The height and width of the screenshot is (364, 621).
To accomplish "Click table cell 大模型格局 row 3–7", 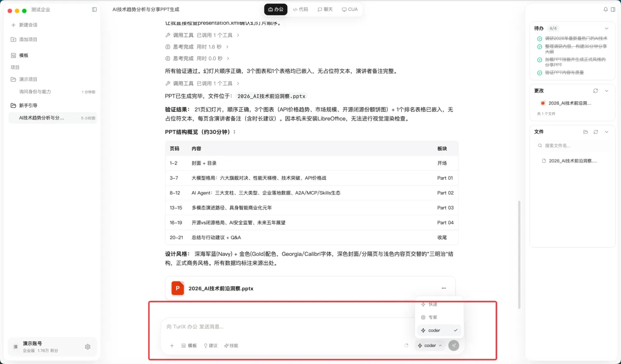I will [259, 178].
